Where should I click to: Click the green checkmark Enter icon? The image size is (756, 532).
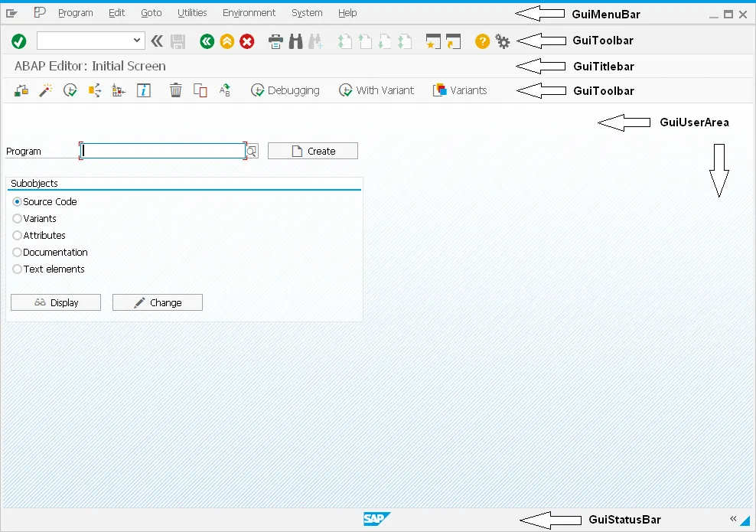19,41
